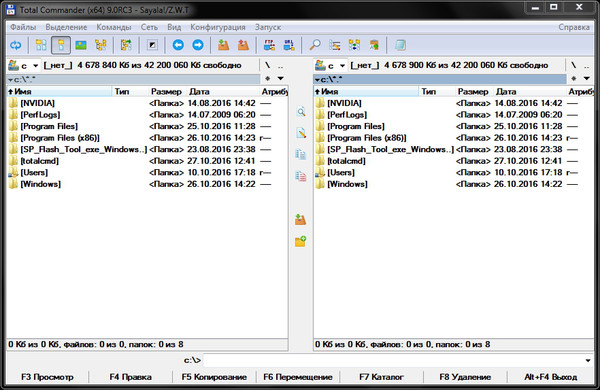Screen dimensions: 600x390
Task: Open the Выделение menu
Action: pos(66,27)
